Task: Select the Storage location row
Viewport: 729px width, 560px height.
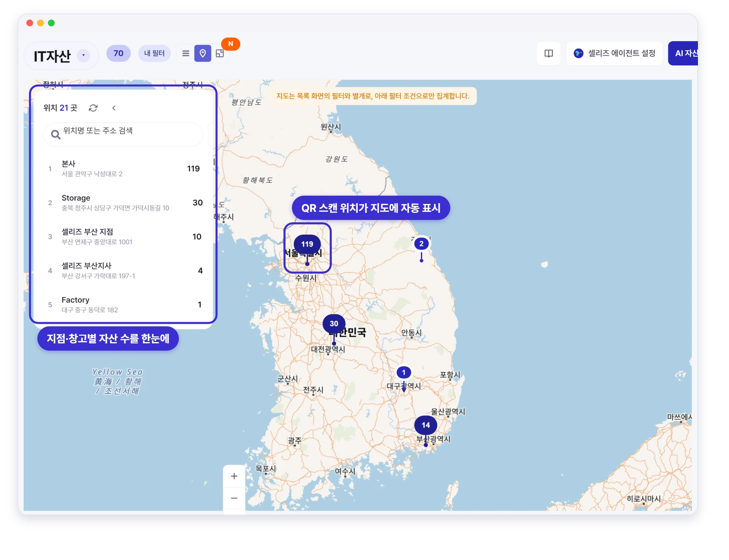Action: pyautogui.click(x=123, y=203)
